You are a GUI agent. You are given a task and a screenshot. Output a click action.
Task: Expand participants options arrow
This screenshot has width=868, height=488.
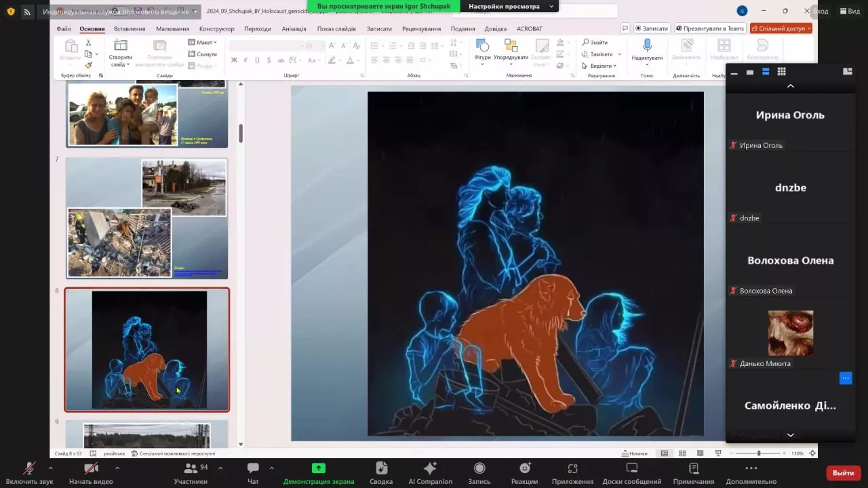tap(220, 468)
